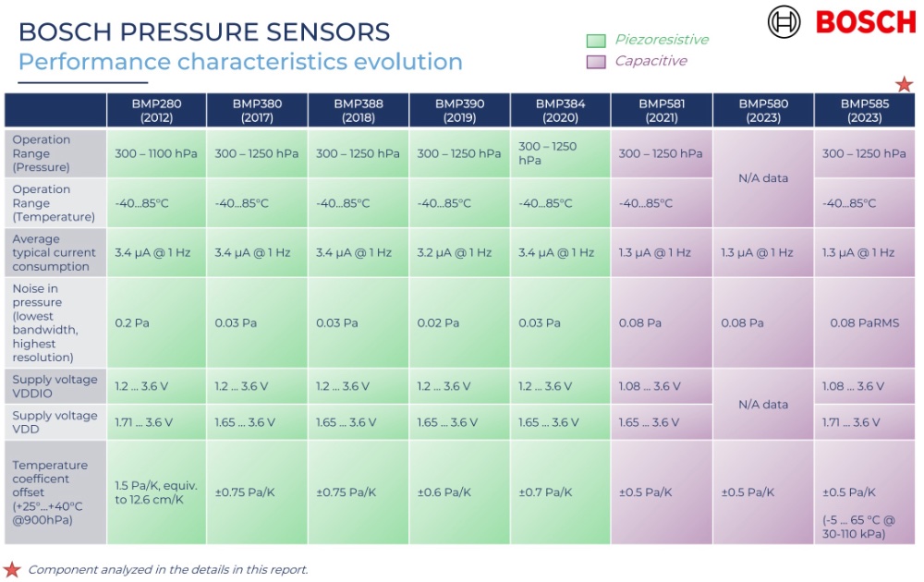Select the BMP390 (2019) column header
Viewport: 924px width, 582px height.
[459, 111]
